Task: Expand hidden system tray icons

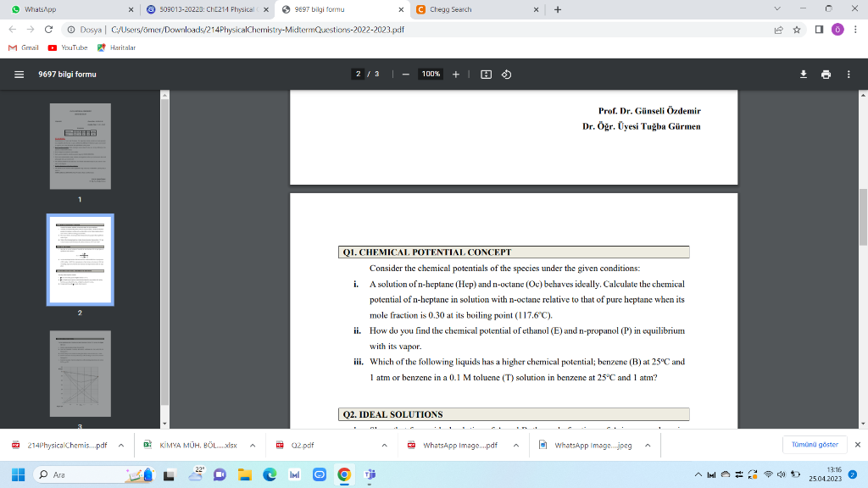Action: click(x=698, y=474)
